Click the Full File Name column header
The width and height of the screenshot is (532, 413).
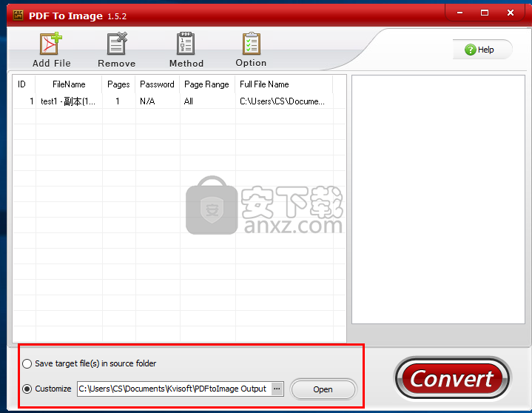point(283,84)
